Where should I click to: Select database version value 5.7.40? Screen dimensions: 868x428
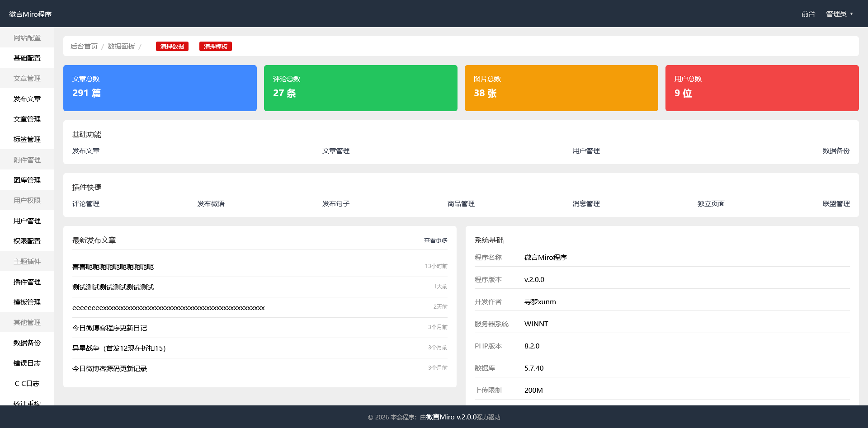(x=534, y=368)
